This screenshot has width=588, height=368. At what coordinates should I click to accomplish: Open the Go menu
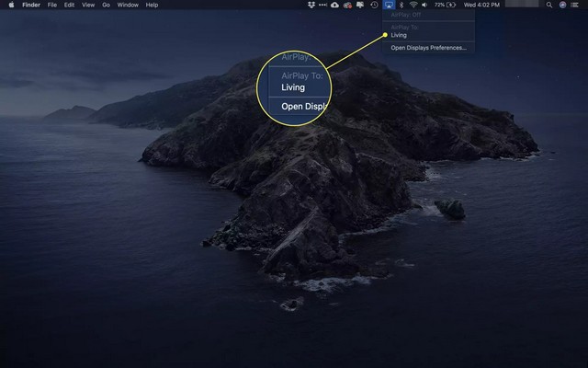(107, 5)
